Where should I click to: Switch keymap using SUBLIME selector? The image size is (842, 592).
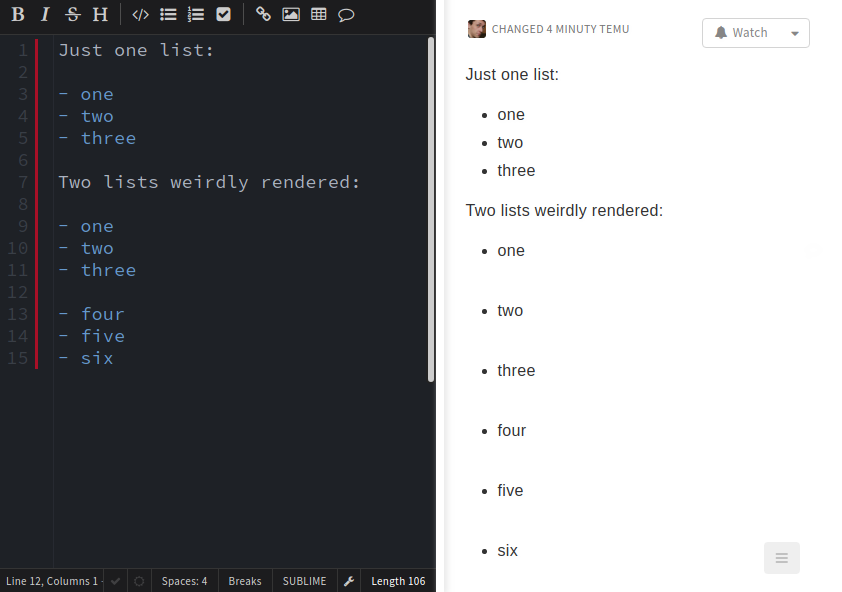304,581
